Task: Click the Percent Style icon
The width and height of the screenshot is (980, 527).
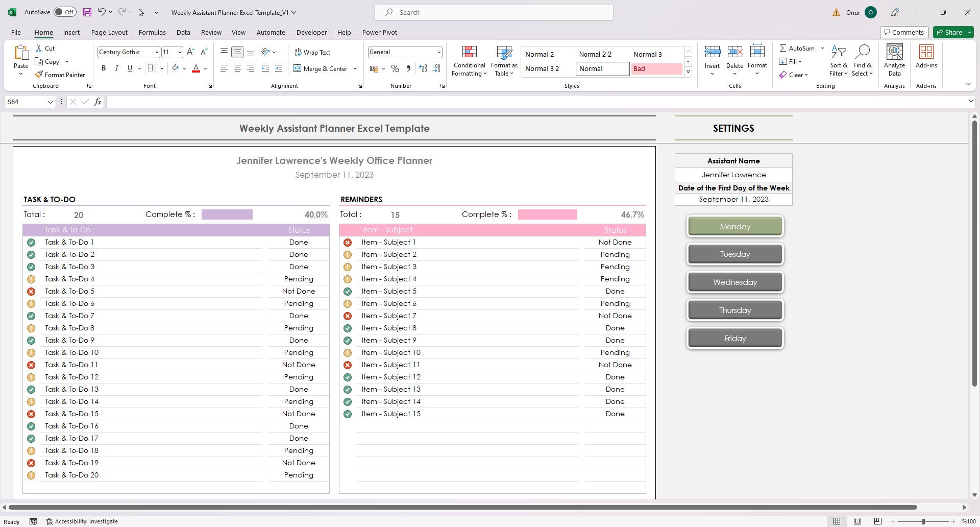Action: (395, 68)
